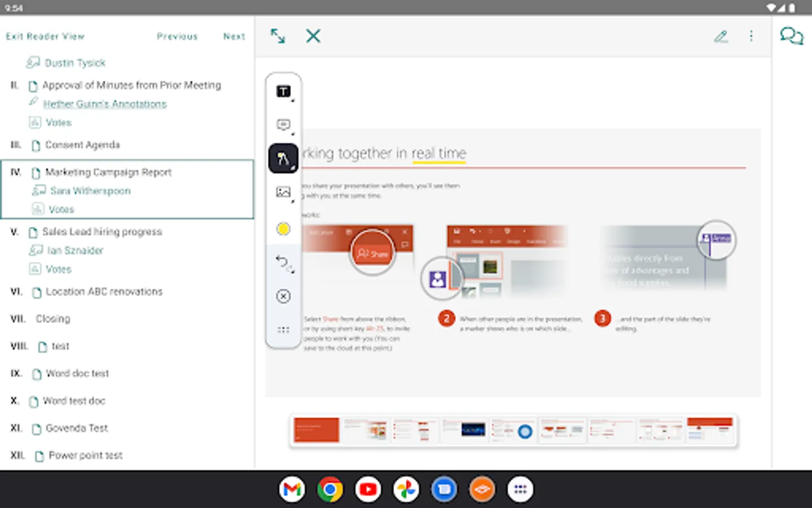
Task: Go to Previous agenda item
Action: point(177,36)
